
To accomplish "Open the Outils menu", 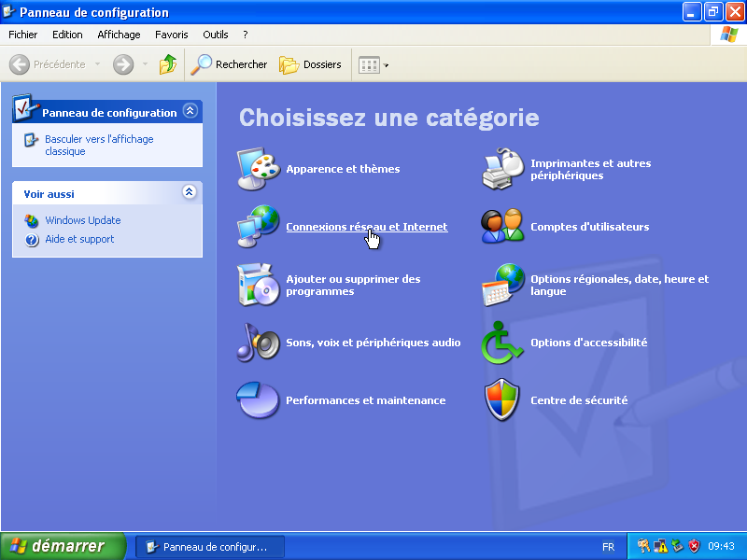I will tap(216, 35).
